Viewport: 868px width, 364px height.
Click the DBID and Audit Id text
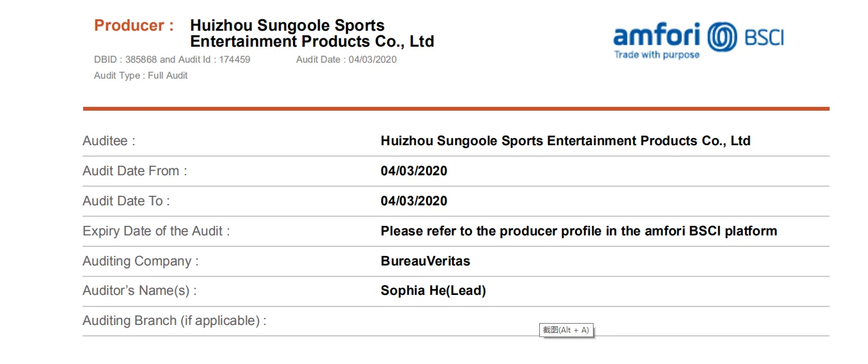point(172,59)
